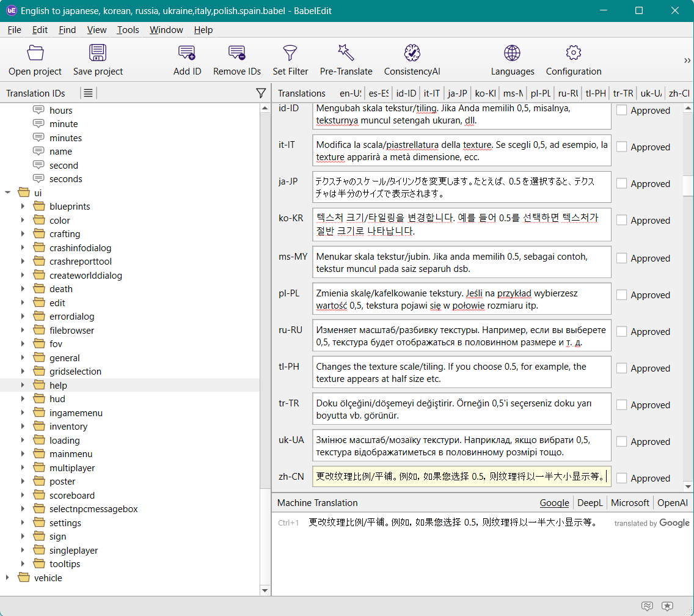
Task: Jump to the ko-KR language tab
Action: [484, 94]
